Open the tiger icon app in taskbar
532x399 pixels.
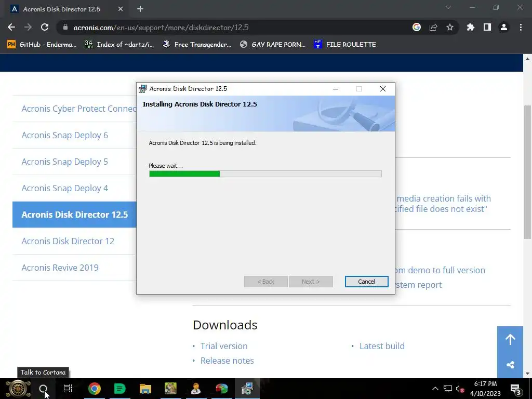pyautogui.click(x=170, y=389)
